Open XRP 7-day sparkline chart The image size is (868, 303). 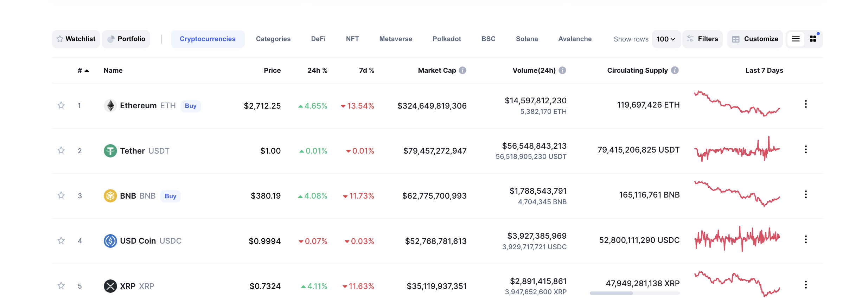pyautogui.click(x=737, y=284)
